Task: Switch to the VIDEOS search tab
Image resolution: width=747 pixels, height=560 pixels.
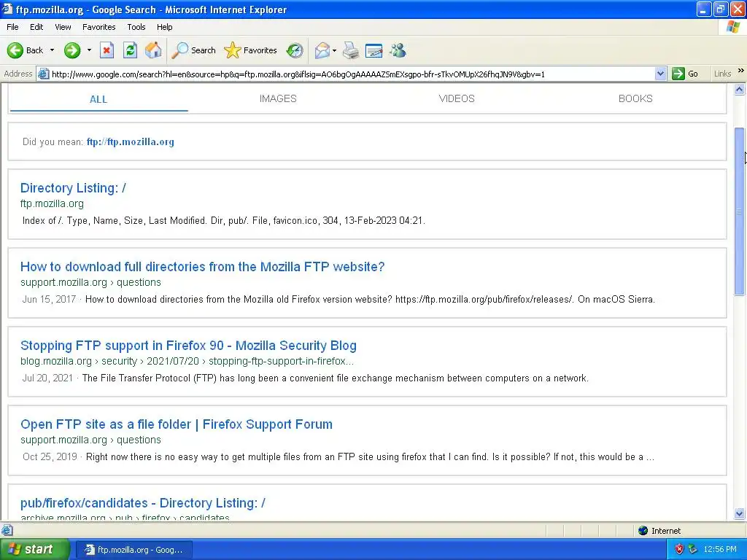Action: 457,98
